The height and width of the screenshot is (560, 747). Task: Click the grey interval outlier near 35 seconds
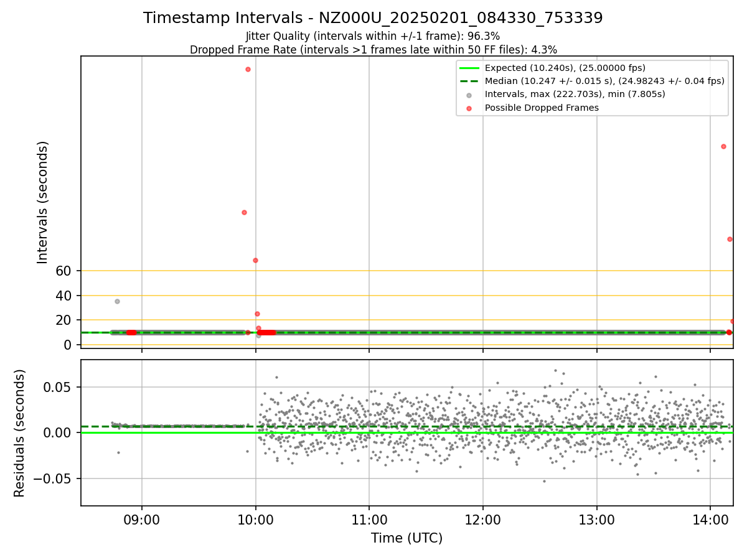click(x=117, y=301)
